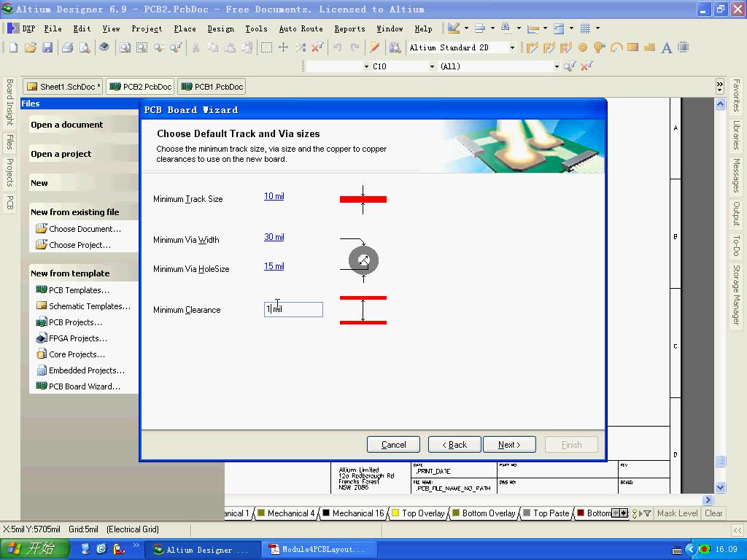Open the Storage Manager side panel tab
747x560 pixels.
pos(737,295)
